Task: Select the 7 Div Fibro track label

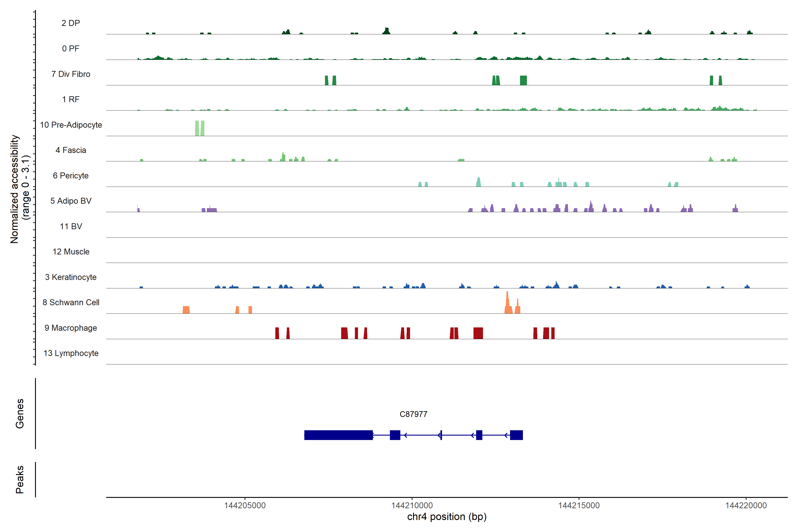Action: [70, 74]
